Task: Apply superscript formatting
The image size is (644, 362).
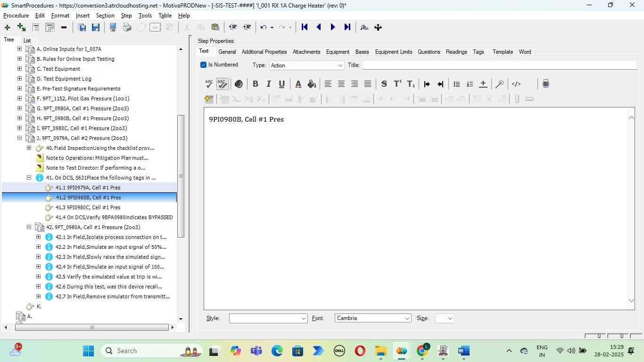Action: (397, 84)
